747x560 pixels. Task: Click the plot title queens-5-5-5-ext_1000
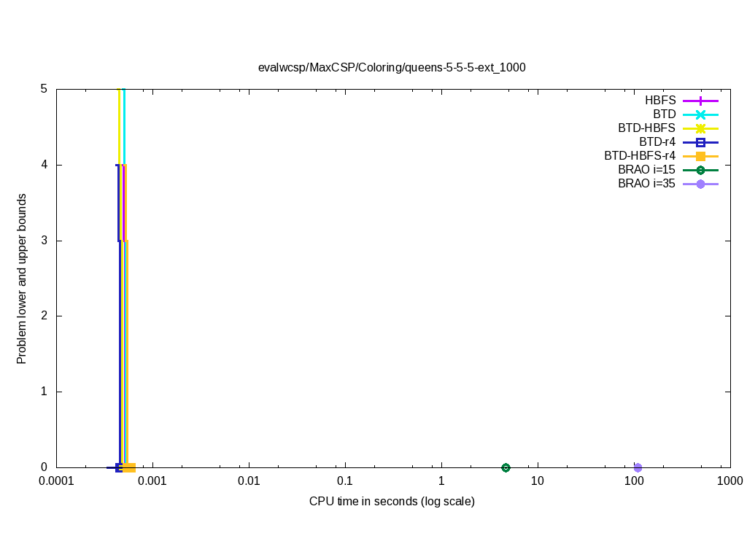392,67
